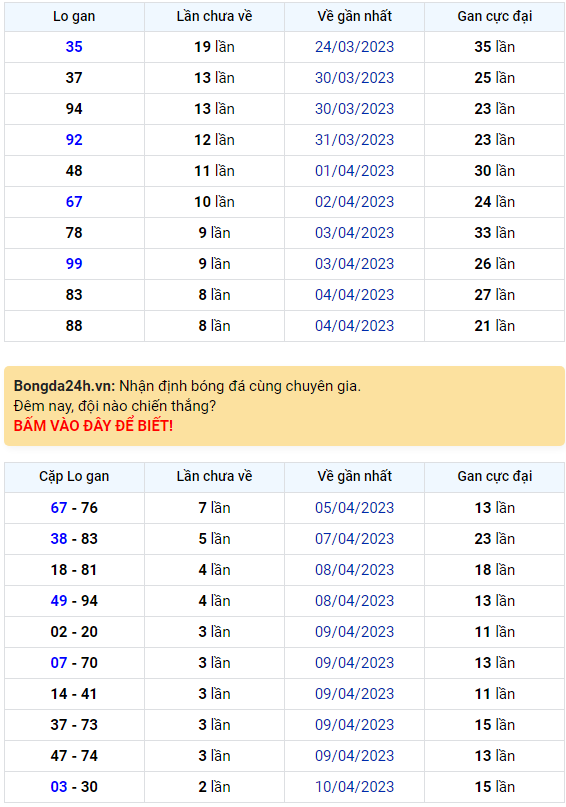This screenshot has height=807, width=566.
Task: Click blue 07 in the 07 - 70 pair
Action: 59,663
